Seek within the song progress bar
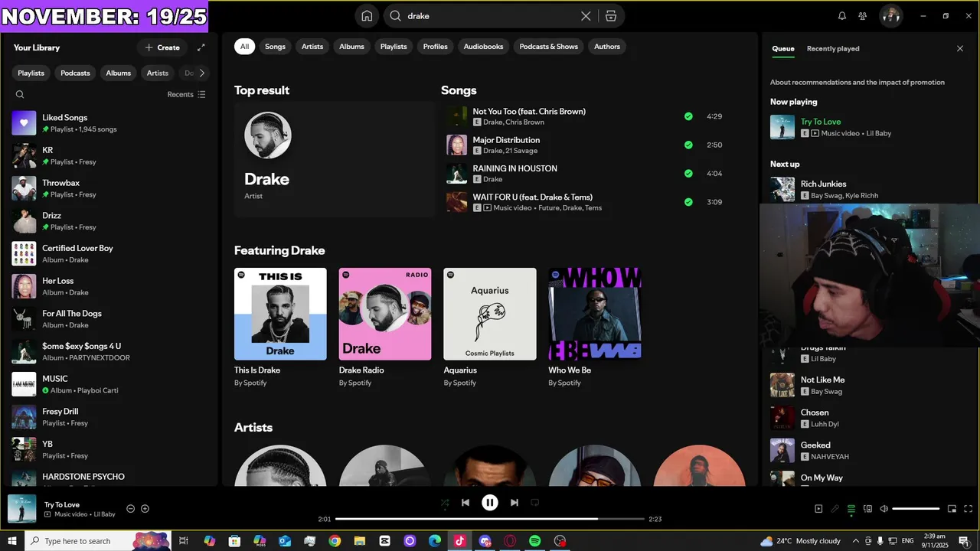Viewport: 980px width, 551px height. pos(490,519)
